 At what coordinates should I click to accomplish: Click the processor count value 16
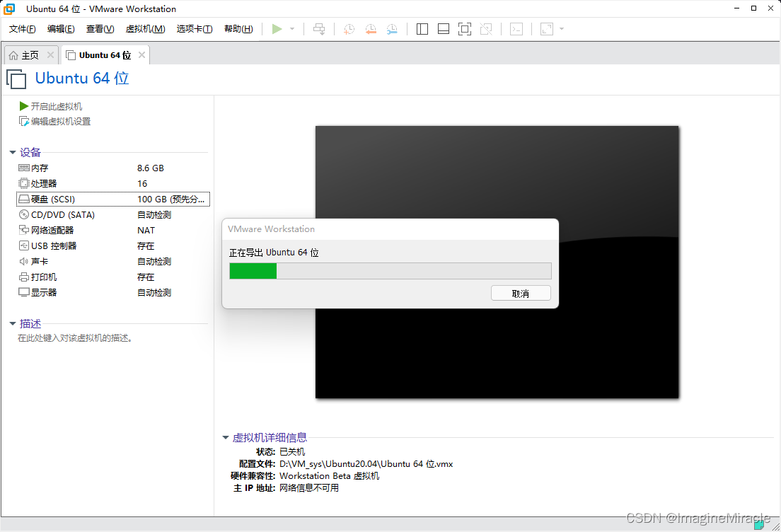(x=142, y=183)
